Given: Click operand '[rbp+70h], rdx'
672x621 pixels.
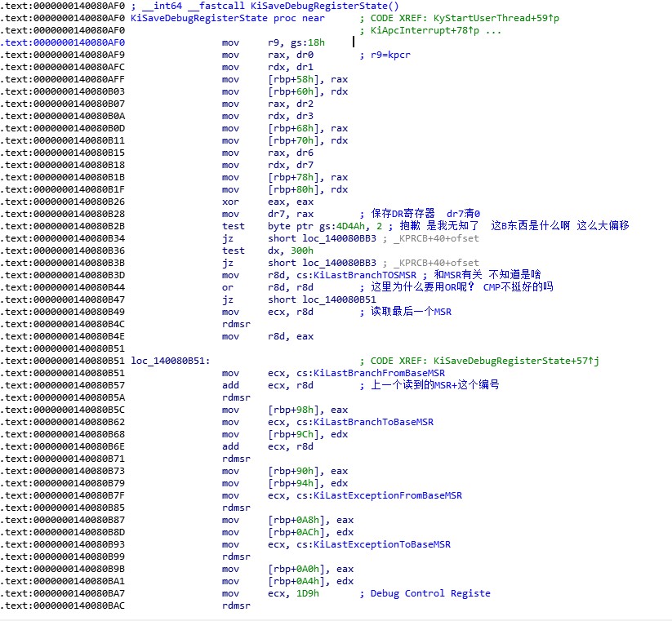Looking at the screenshot, I should (x=308, y=140).
